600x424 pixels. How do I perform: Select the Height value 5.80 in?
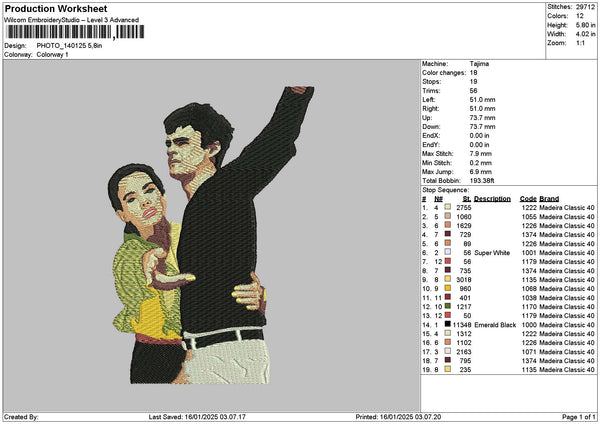pyautogui.click(x=585, y=25)
